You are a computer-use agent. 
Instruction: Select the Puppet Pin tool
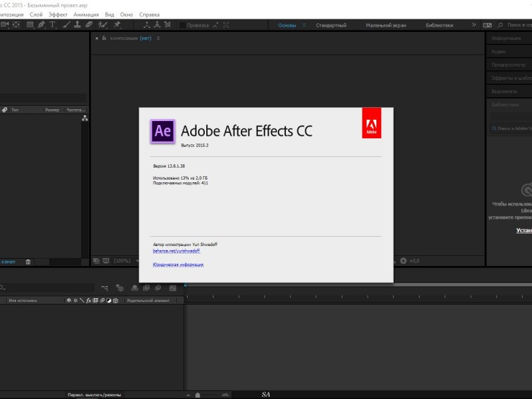tap(117, 25)
